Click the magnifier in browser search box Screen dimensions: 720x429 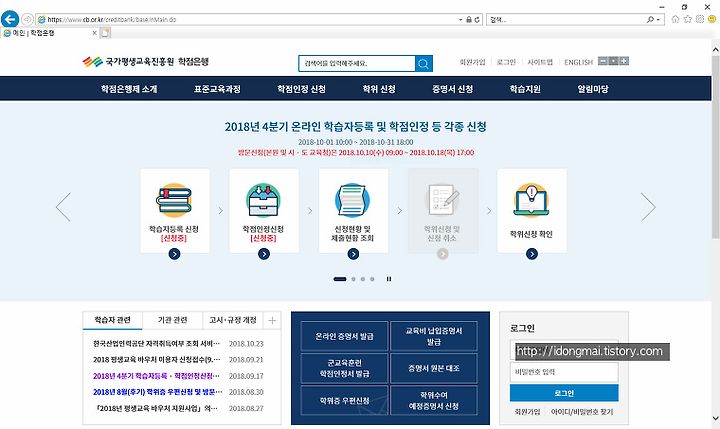651,20
